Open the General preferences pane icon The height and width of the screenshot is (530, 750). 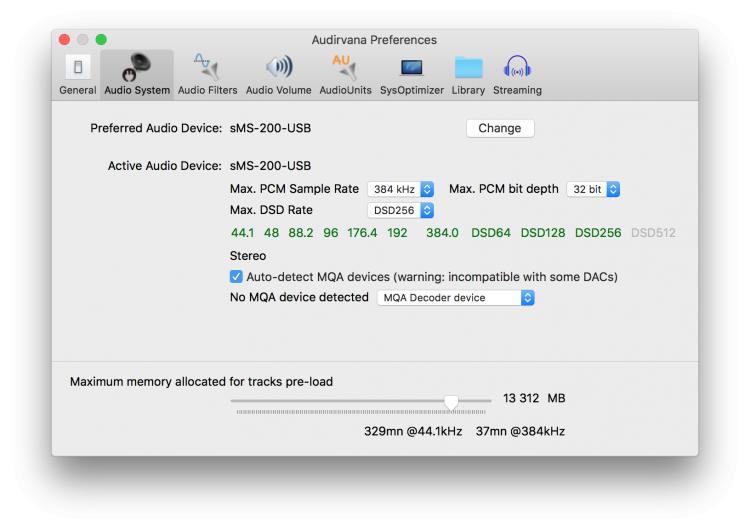[x=77, y=68]
